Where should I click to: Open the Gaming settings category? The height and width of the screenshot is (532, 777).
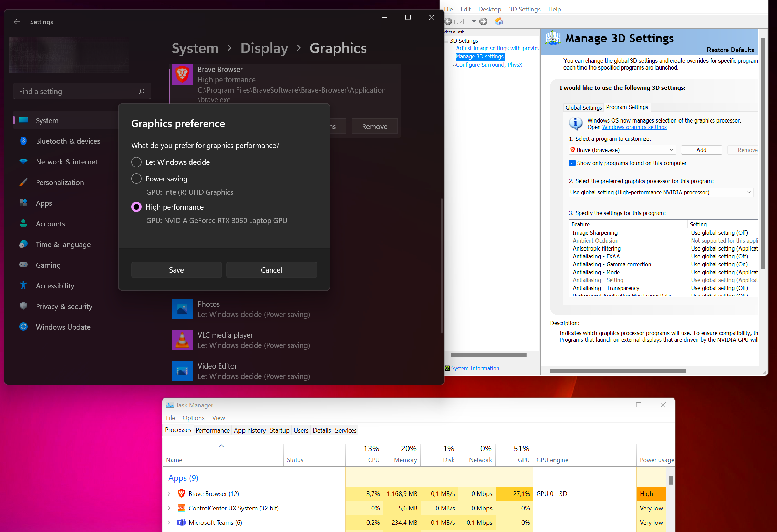[48, 265]
